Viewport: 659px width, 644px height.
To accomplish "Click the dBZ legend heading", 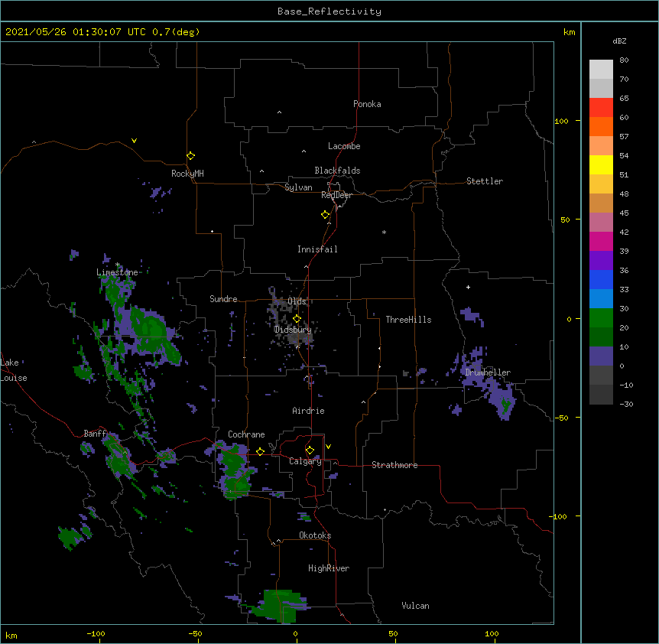I will [619, 41].
